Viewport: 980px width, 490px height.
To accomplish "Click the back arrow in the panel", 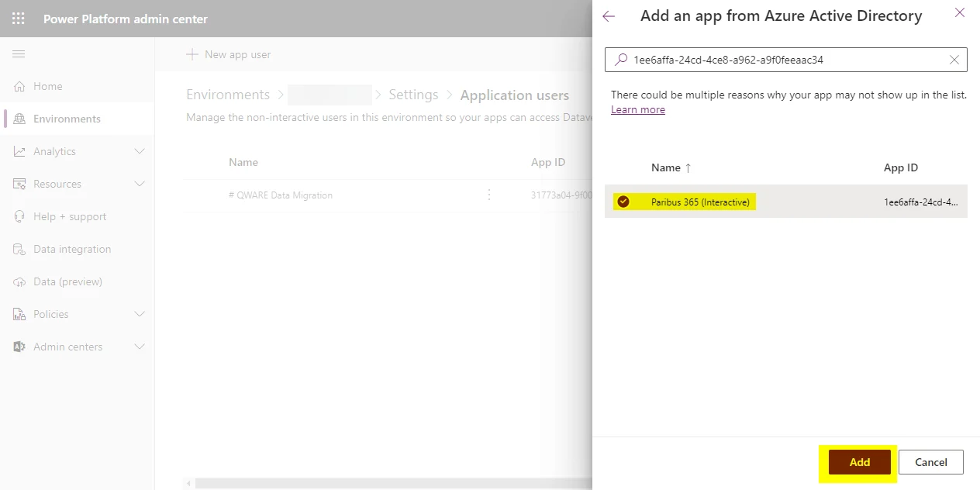I will (x=609, y=16).
